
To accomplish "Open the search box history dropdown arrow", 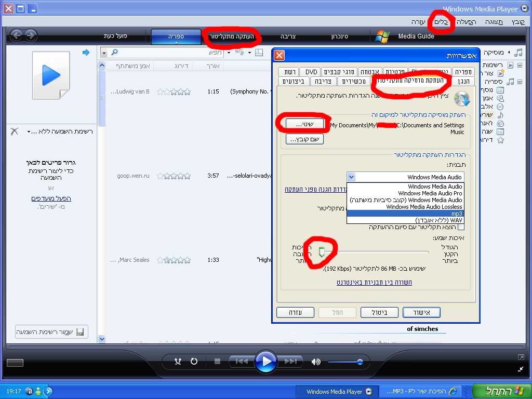I will tap(104, 52).
